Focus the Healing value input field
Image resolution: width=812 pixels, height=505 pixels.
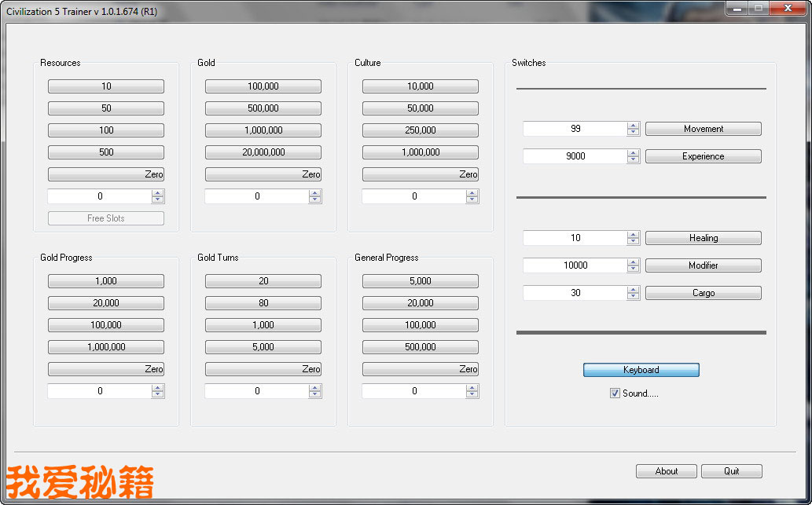pyautogui.click(x=575, y=238)
